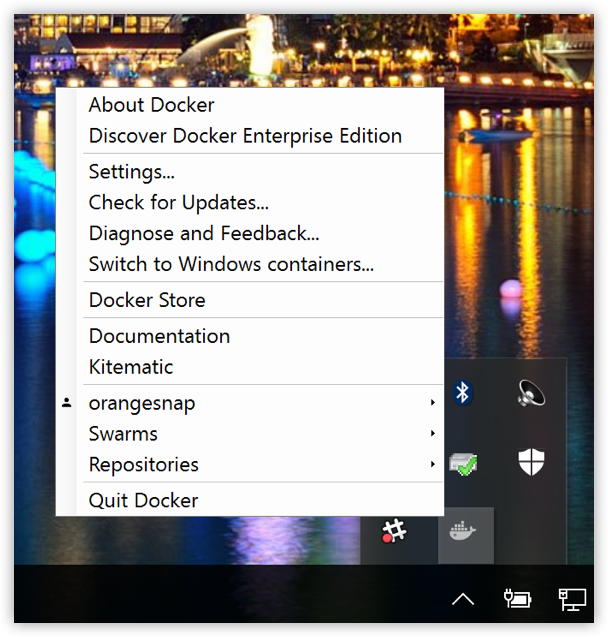
Task: Quit Docker from the menu
Action: pos(144,500)
